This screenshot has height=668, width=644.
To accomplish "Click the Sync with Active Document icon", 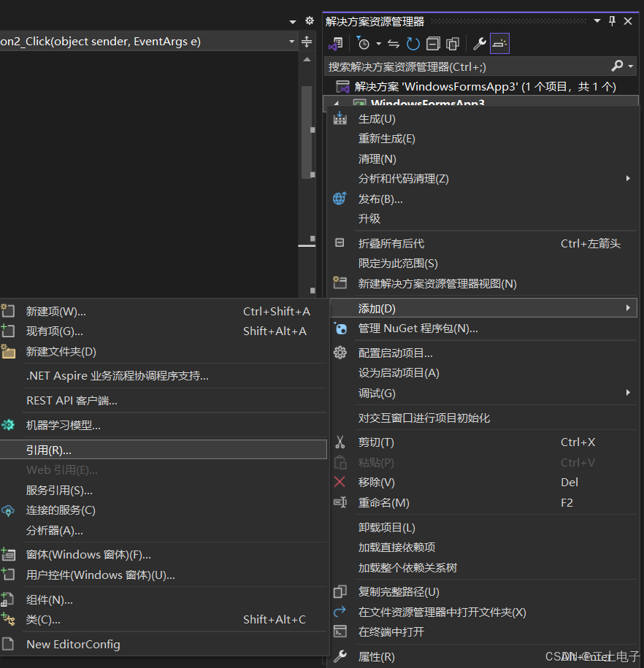I will (394, 44).
